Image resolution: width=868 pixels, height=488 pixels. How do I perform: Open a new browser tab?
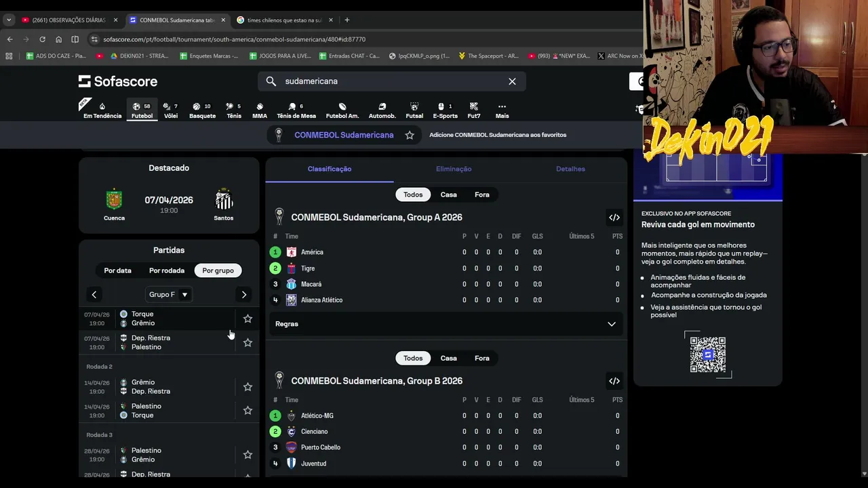347,20
